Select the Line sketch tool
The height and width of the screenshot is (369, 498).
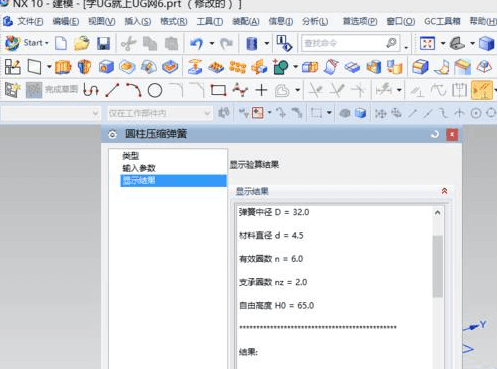(x=112, y=90)
